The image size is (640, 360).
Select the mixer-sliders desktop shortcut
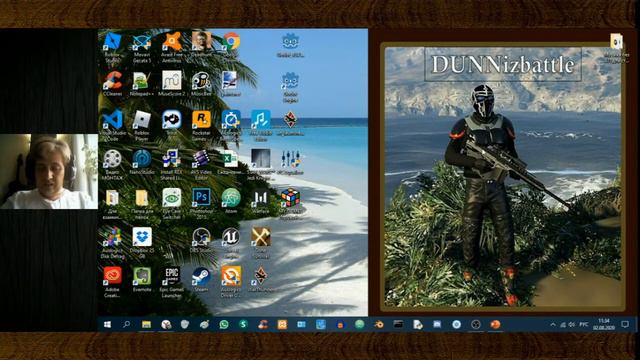290,162
